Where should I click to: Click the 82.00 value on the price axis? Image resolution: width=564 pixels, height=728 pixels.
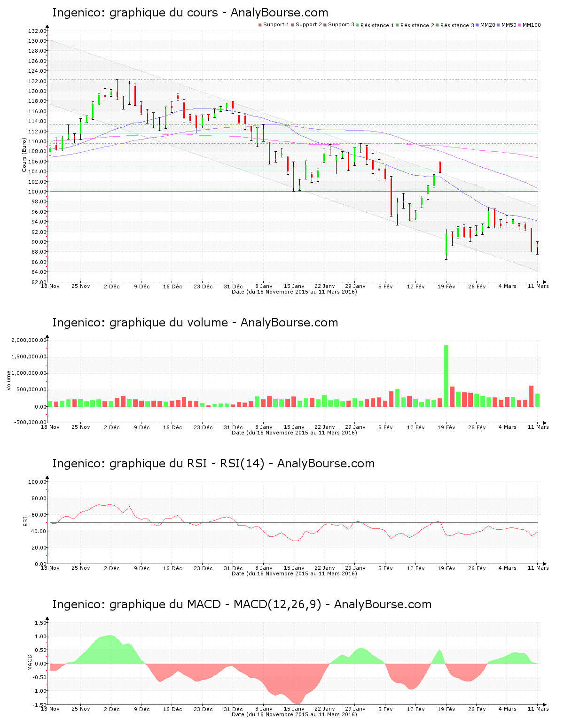[x=39, y=282]
